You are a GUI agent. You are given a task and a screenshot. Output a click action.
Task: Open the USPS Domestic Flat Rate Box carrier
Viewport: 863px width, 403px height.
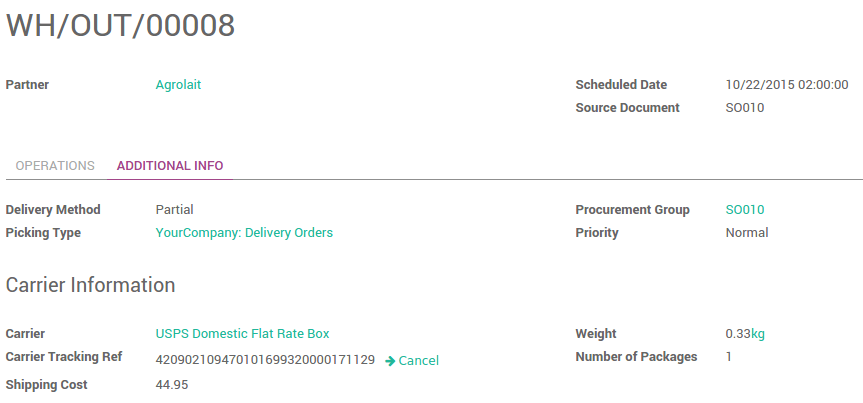tap(242, 334)
